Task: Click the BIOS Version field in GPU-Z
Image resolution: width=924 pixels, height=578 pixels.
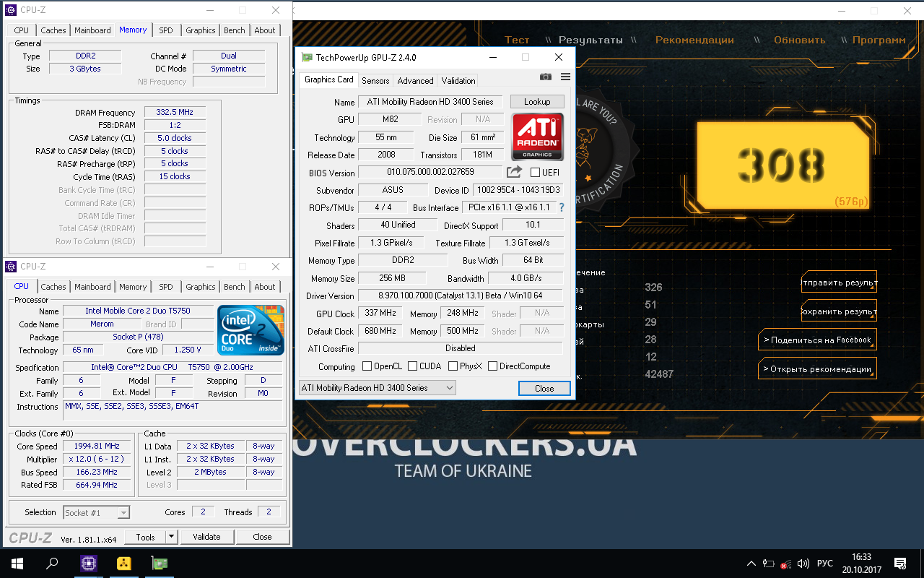Action: tap(430, 172)
